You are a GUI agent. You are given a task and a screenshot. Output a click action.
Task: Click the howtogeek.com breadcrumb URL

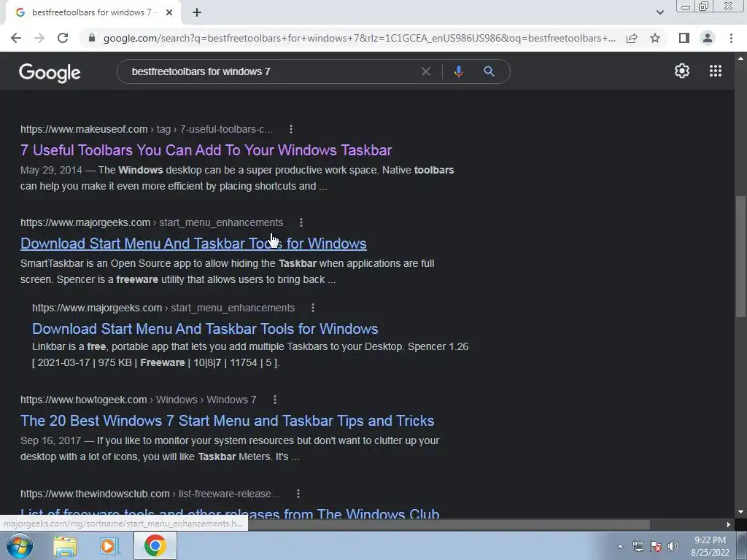(138, 400)
